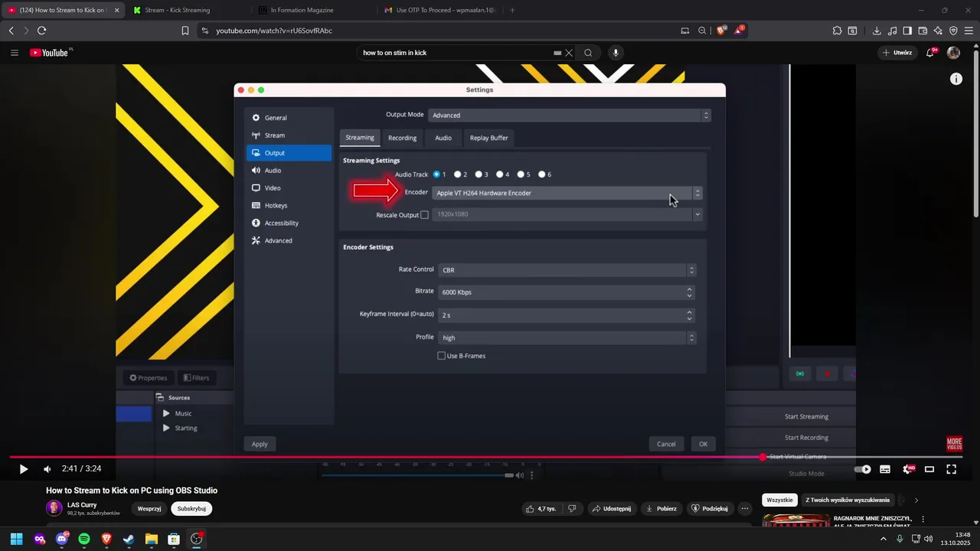Viewport: 980px width, 551px height.
Task: Switch to the Replay Buffer tab
Action: (489, 138)
